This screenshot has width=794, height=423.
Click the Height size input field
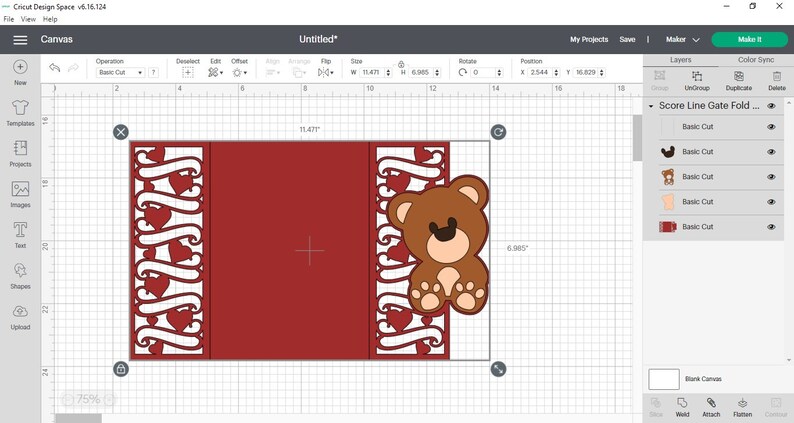421,72
